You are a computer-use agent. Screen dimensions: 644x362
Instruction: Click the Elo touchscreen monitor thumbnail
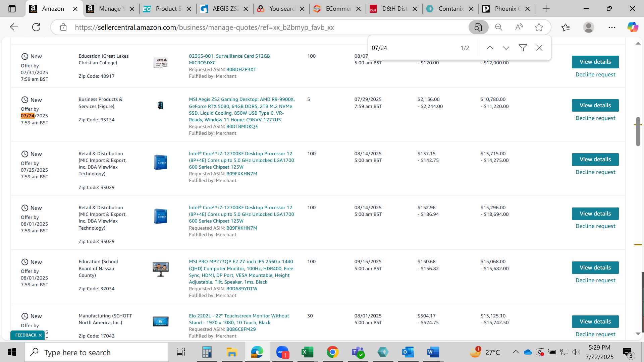[161, 321]
